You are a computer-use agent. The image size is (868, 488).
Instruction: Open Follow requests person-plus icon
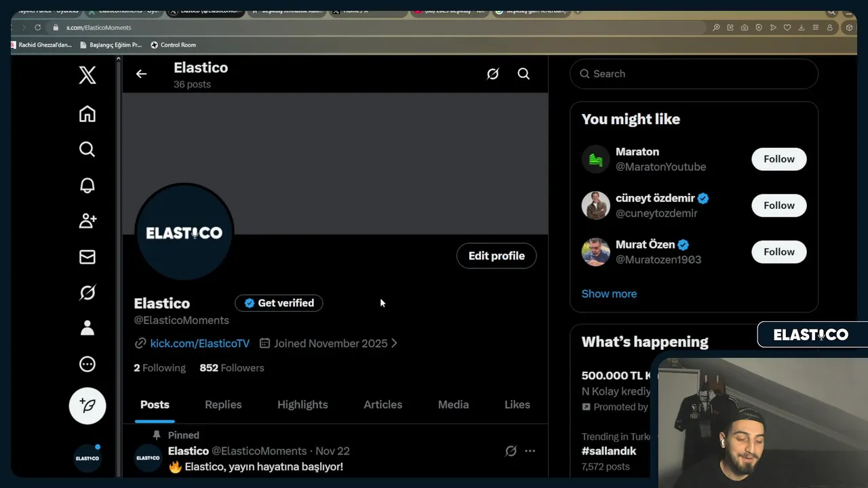click(x=87, y=221)
